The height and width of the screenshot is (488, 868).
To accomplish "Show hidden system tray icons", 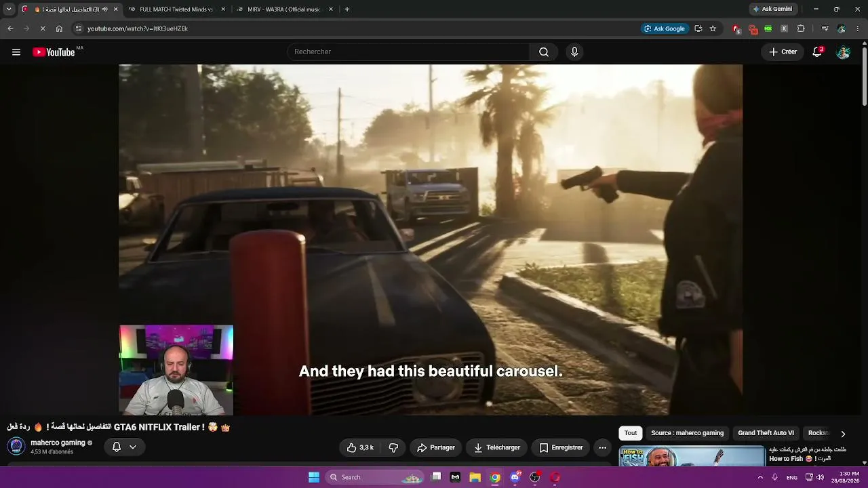I will pyautogui.click(x=759, y=477).
